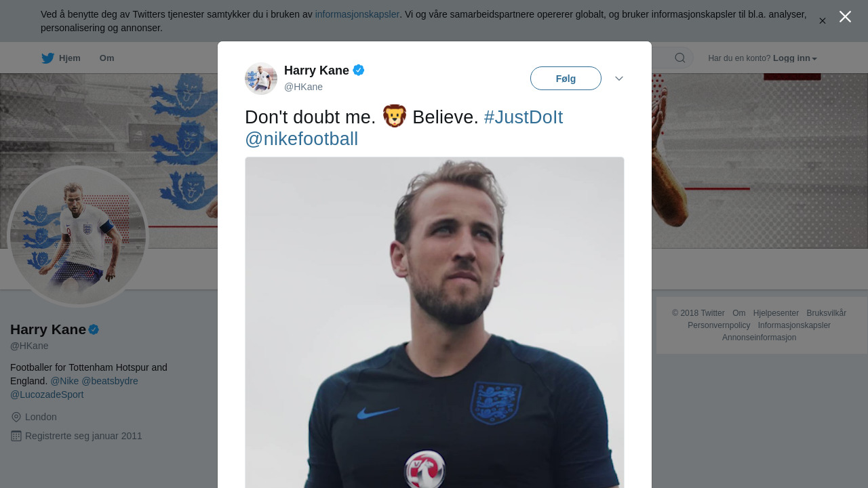Viewport: 868px width, 488px height.
Task: Open the Hjelpesenter footer link
Action: click(x=776, y=313)
